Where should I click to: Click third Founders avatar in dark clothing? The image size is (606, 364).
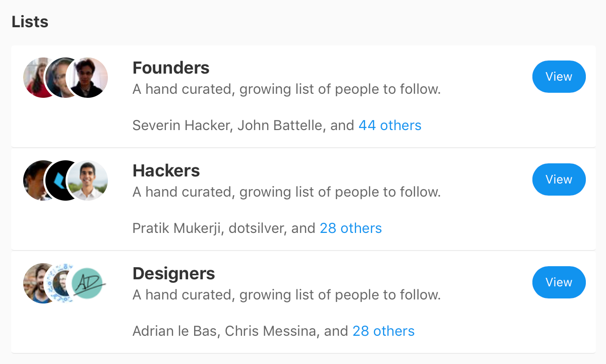pos(89,78)
